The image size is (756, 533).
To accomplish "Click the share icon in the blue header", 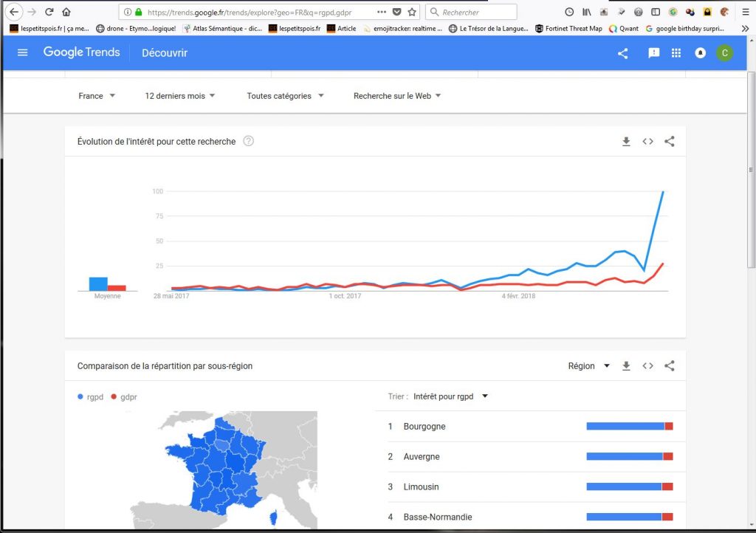I will [x=622, y=53].
